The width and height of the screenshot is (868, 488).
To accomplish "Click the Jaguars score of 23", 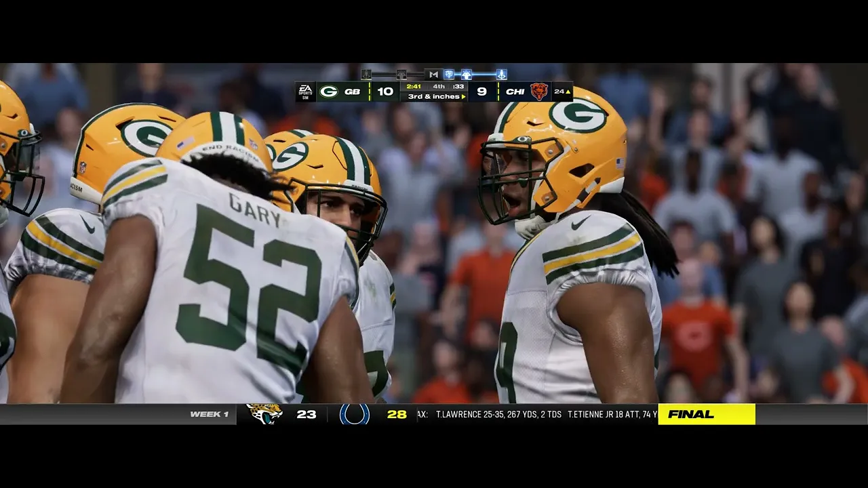I will [307, 414].
